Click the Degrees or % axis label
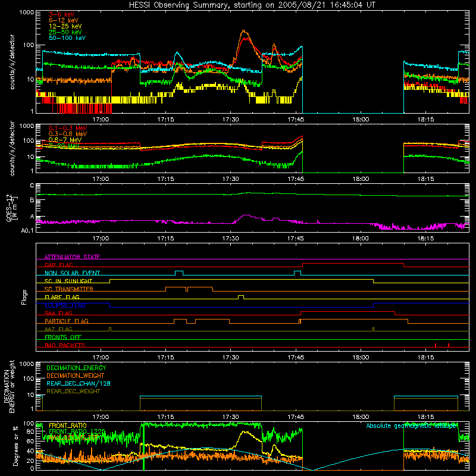Screen dimensions: 476x476 [15, 446]
